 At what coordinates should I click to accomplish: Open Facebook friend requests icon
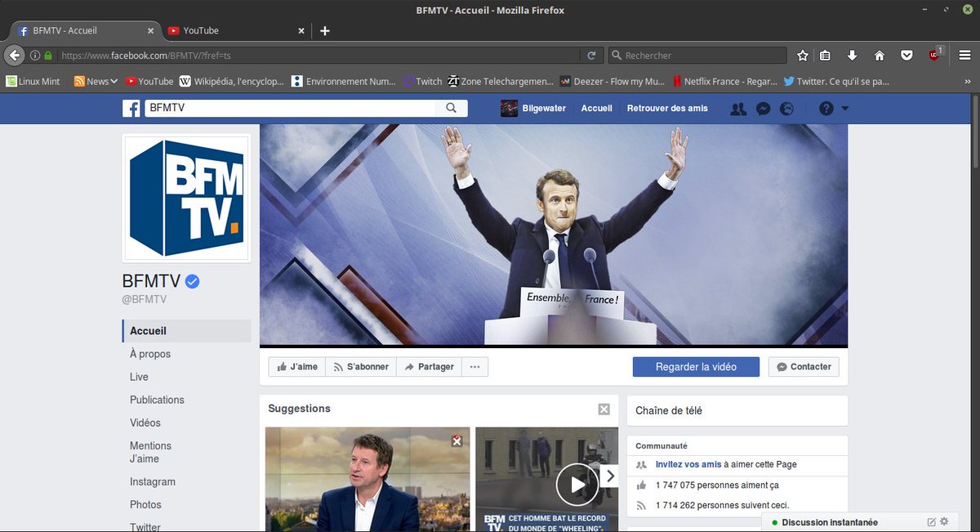tap(738, 108)
